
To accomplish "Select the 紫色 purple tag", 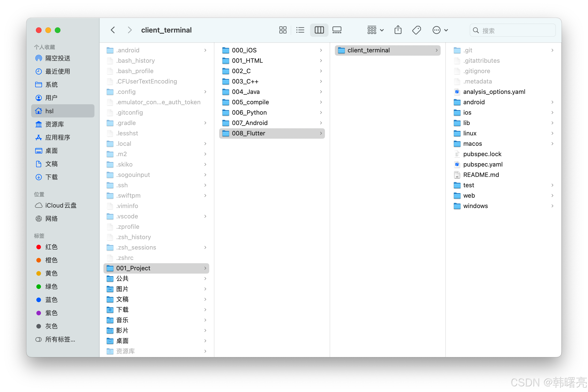I will pos(63,313).
